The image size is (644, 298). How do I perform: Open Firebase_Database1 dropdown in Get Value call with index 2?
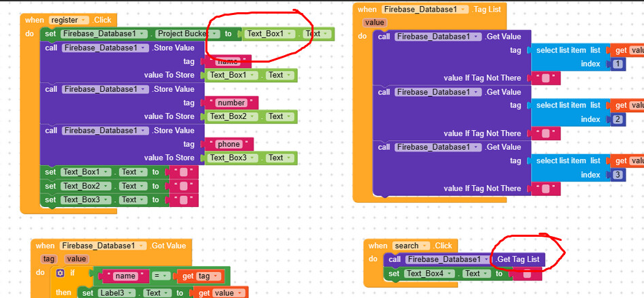(438, 92)
